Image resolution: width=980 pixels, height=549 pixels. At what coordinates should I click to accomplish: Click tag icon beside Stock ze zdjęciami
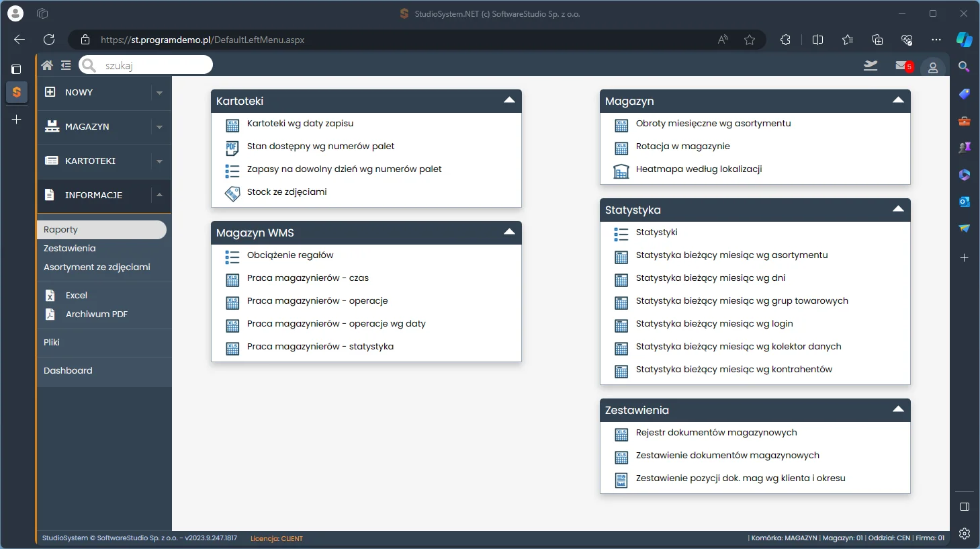click(232, 194)
